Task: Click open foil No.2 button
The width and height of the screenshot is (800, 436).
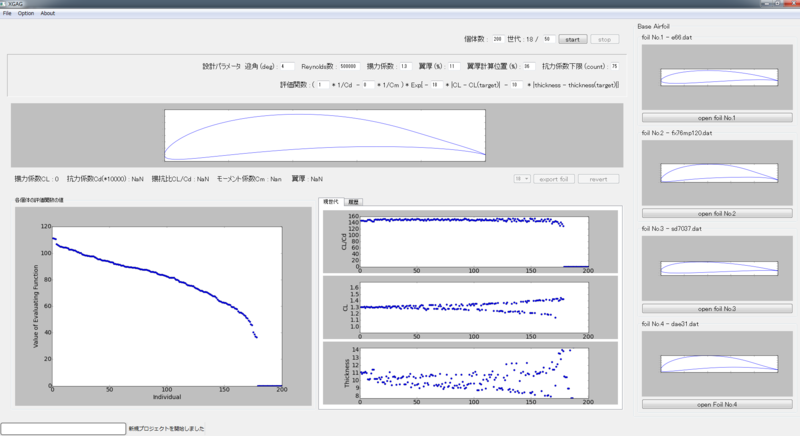Action: click(x=717, y=214)
